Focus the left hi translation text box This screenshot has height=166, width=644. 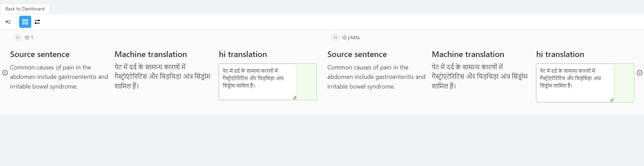pos(258,82)
